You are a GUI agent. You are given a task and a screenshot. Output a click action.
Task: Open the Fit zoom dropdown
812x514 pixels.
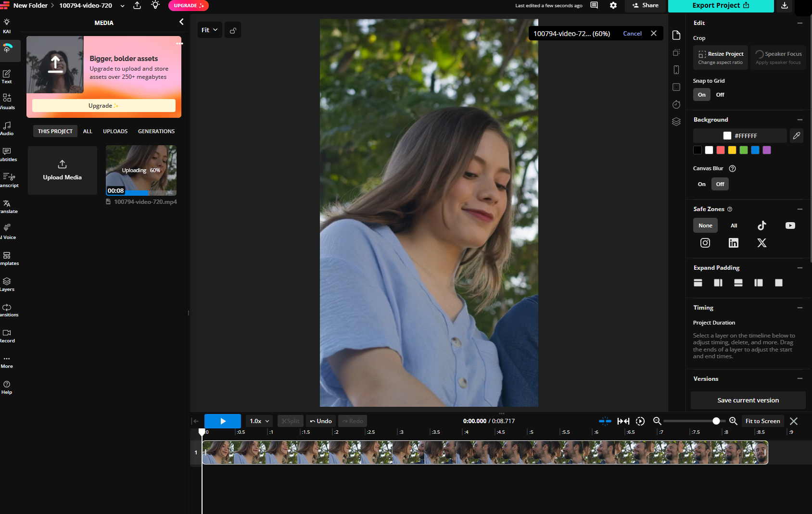point(210,30)
